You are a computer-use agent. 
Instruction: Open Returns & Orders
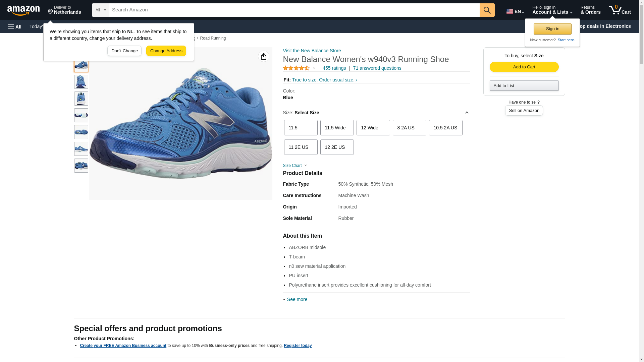pos(590,10)
